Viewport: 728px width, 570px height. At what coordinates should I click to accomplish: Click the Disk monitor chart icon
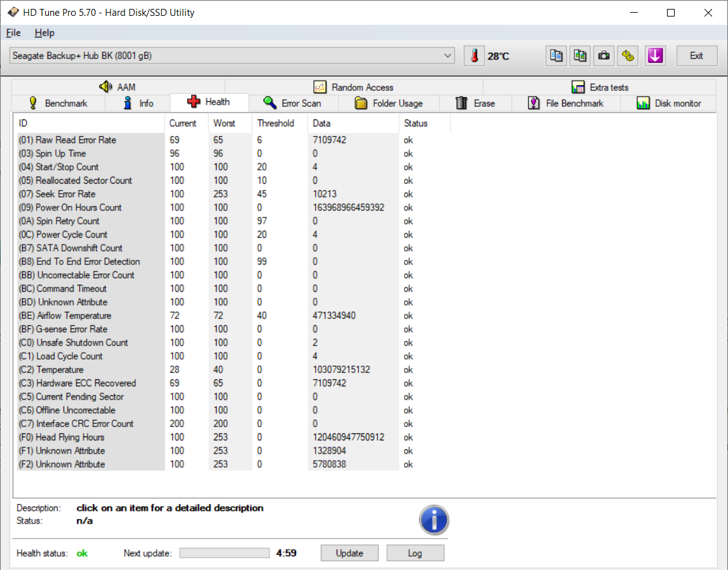pos(643,103)
